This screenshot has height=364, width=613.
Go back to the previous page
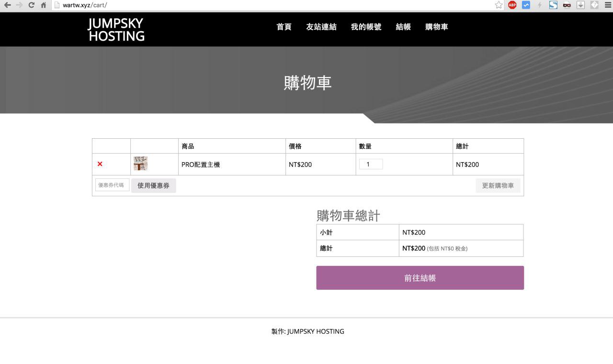coord(7,5)
